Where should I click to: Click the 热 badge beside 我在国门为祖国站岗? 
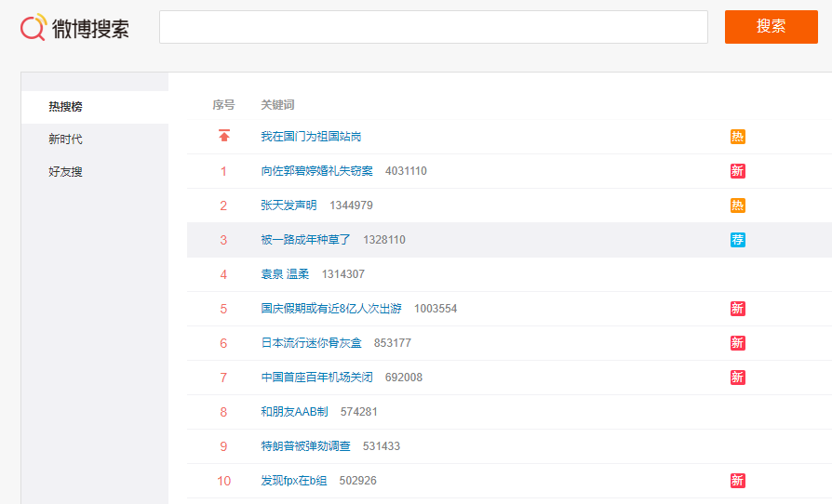click(x=738, y=137)
